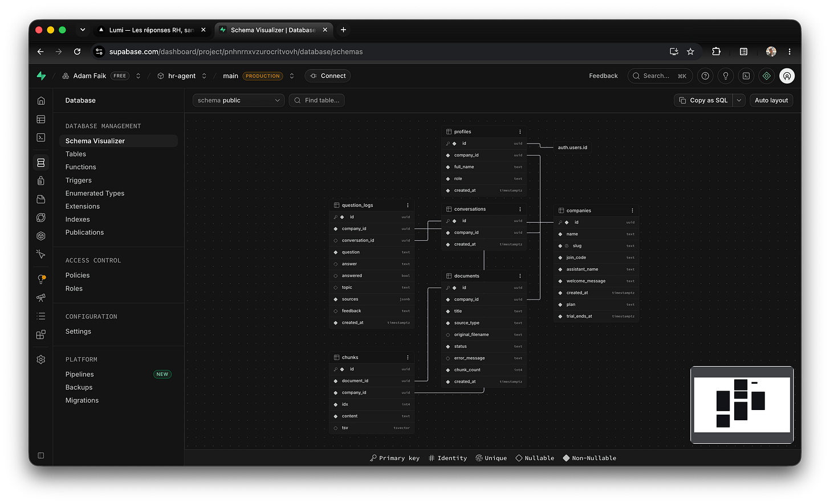Open the Integrations blocks icon in sidebar
830x504 pixels.
(41, 334)
